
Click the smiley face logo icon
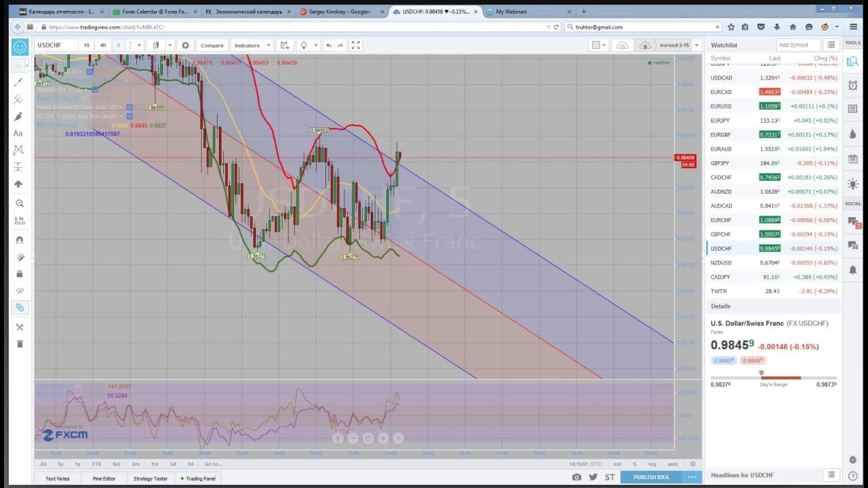pos(20,46)
